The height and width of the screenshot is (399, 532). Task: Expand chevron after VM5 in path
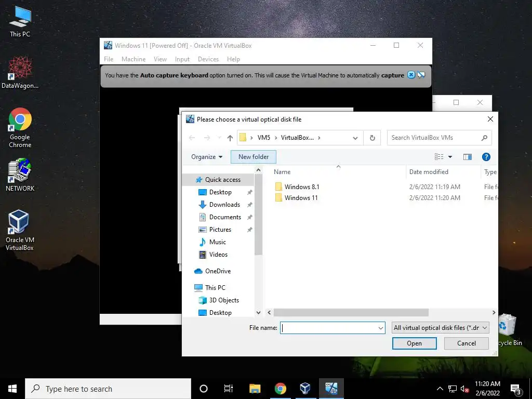point(276,138)
